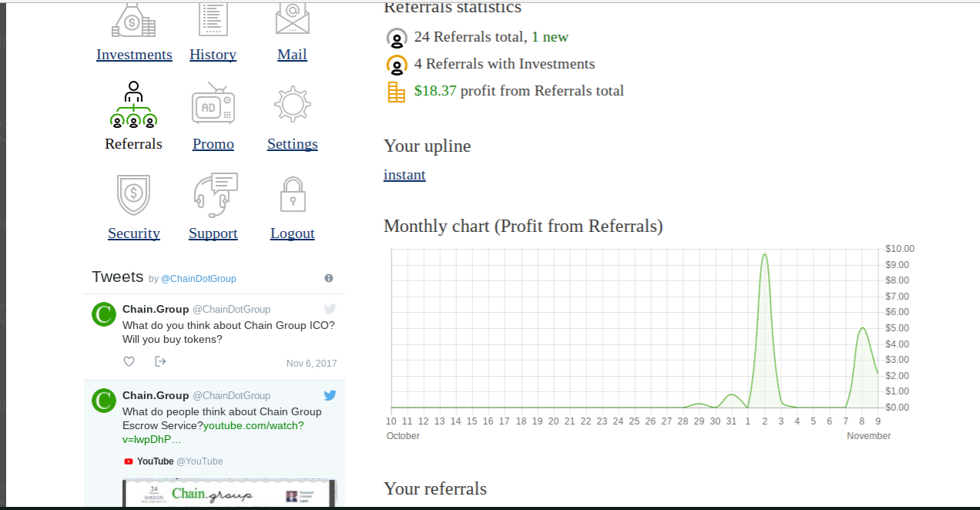Image resolution: width=980 pixels, height=510 pixels.
Task: Open the Support headset icon
Action: click(x=214, y=194)
